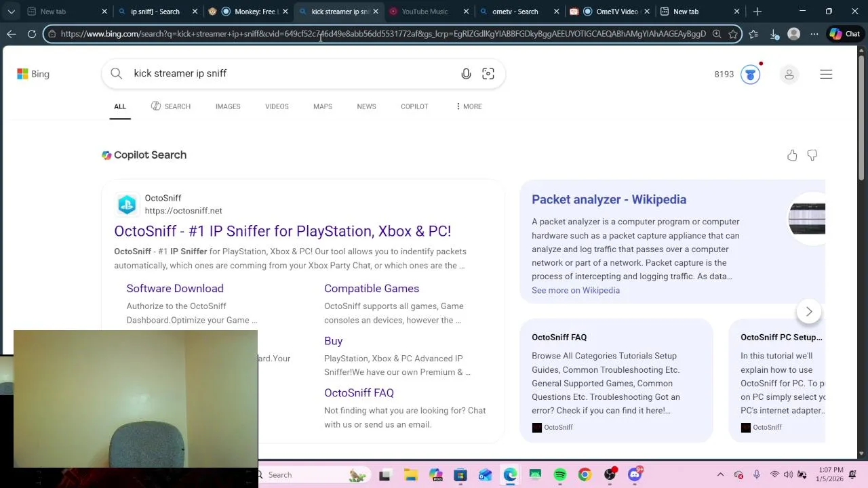
Task: Like Copilot Search with thumbs up
Action: click(x=792, y=156)
